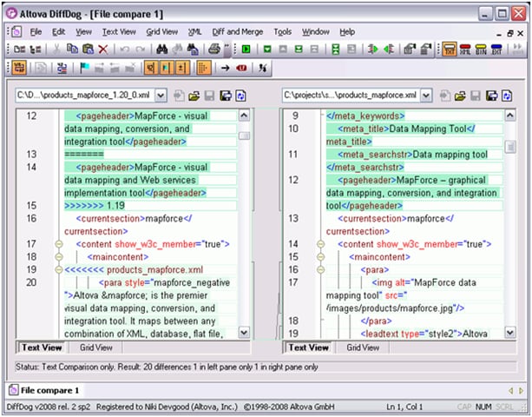532x417 pixels.
Task: Click the left pane scrollbar down arrow
Action: coord(244,333)
